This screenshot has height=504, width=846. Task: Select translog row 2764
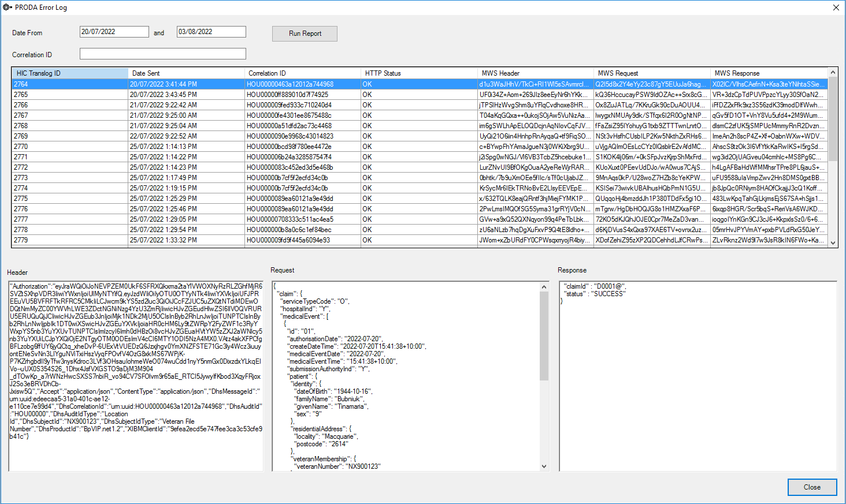pyautogui.click(x=420, y=84)
